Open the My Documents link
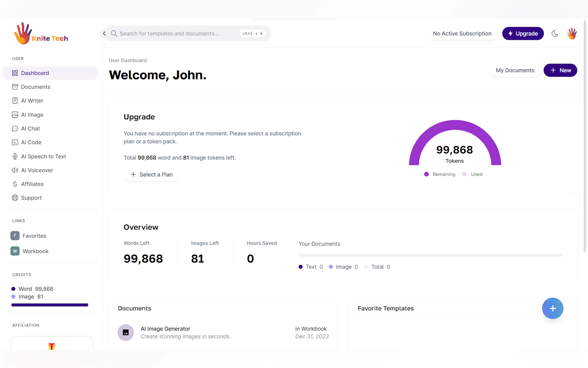Viewport: 588px width, 368px height. pyautogui.click(x=515, y=70)
